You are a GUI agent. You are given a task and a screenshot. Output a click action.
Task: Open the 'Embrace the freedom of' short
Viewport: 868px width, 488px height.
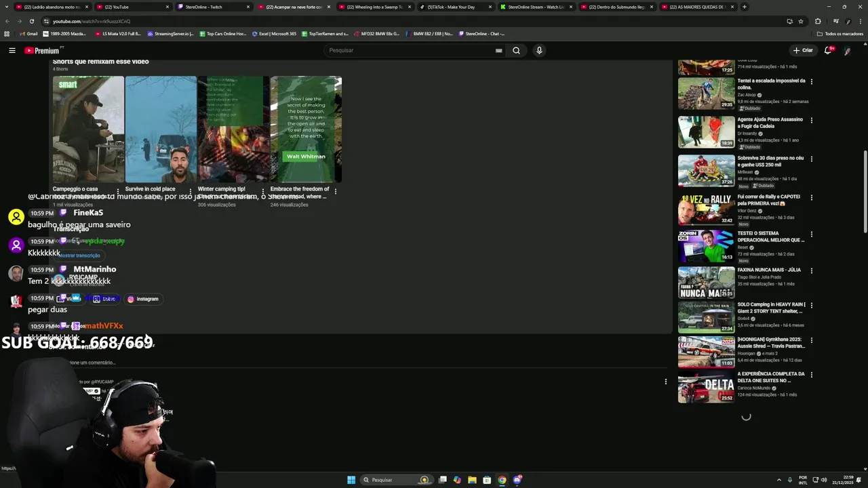tap(306, 129)
